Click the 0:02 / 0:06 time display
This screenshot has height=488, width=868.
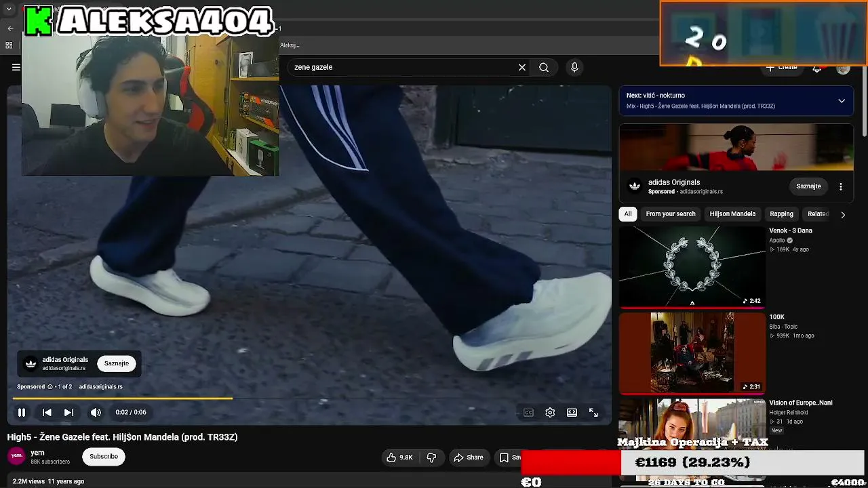coord(131,412)
